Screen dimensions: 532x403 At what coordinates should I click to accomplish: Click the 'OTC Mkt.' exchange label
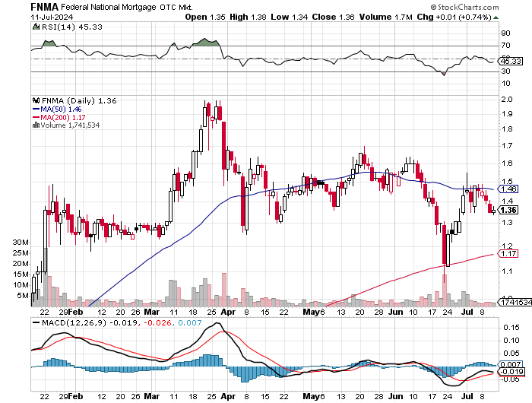point(176,7)
